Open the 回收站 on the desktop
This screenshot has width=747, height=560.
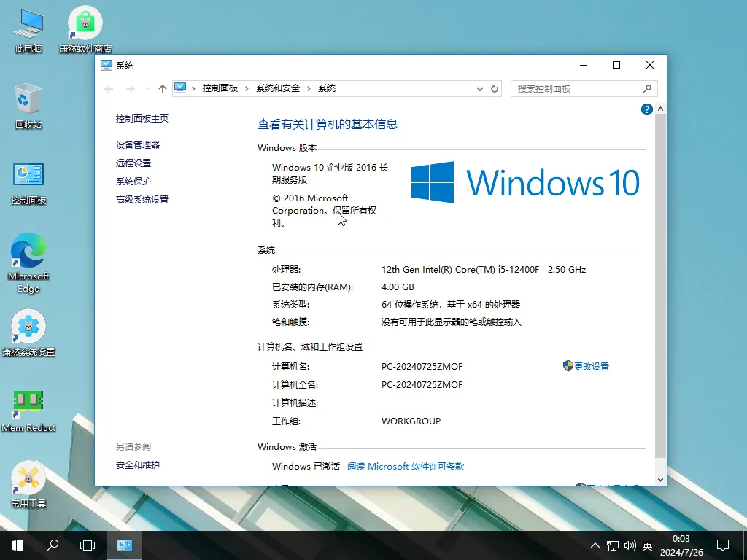click(29, 98)
